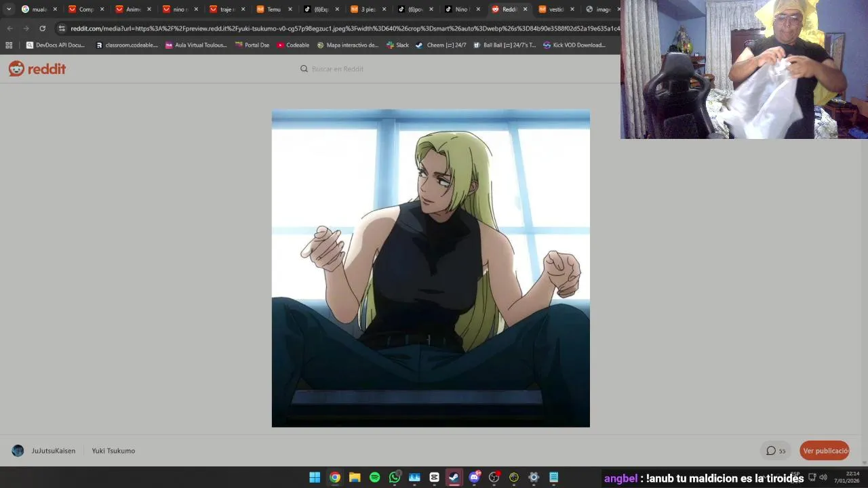Open the Portal Dse bookmark

click(252, 45)
